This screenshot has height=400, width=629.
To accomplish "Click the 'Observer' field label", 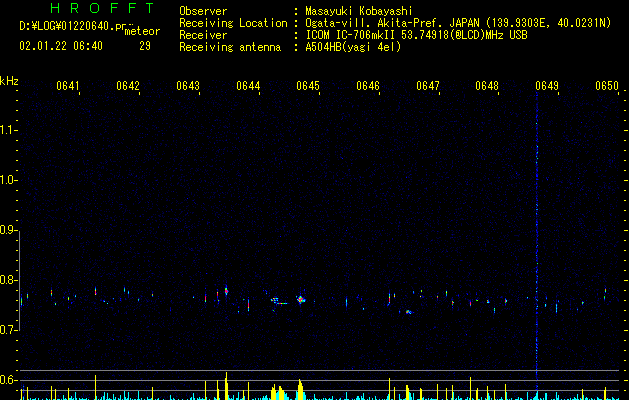I will point(203,11).
